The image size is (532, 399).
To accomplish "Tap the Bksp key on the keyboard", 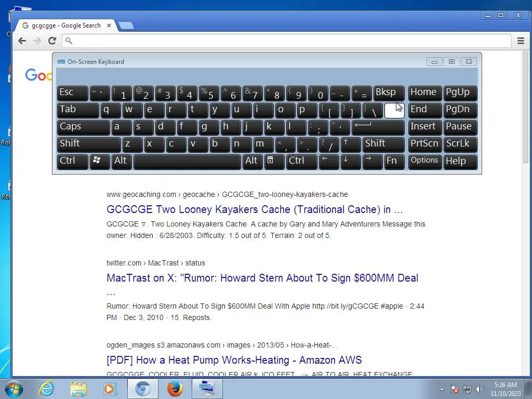I will point(389,93).
